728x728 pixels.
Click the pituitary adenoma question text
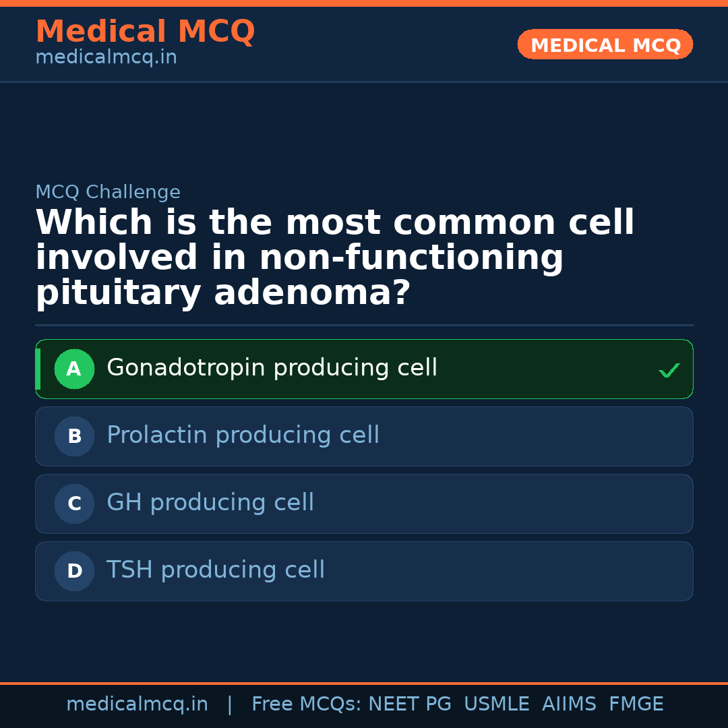[334, 258]
